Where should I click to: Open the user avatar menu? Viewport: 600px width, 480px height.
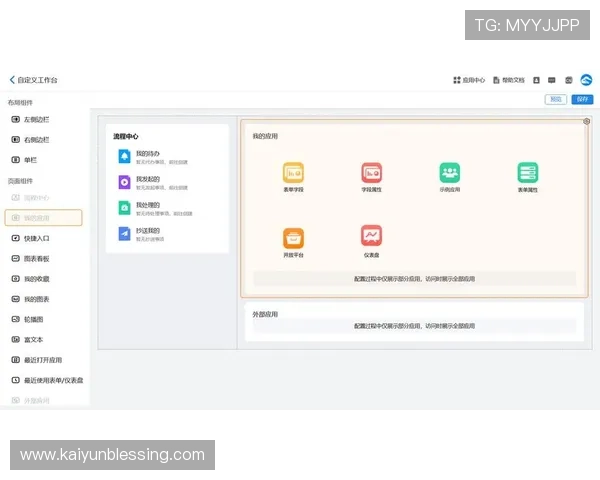click(x=586, y=80)
